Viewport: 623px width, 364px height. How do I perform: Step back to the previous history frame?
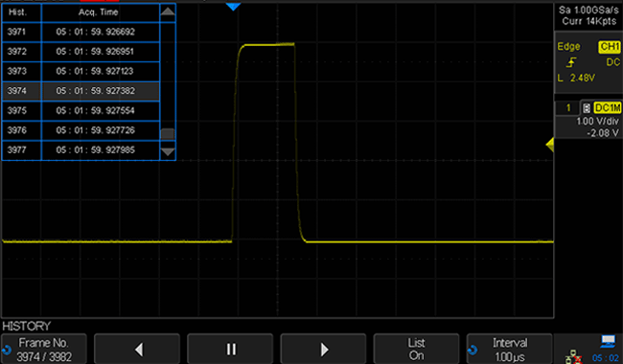[137, 350]
